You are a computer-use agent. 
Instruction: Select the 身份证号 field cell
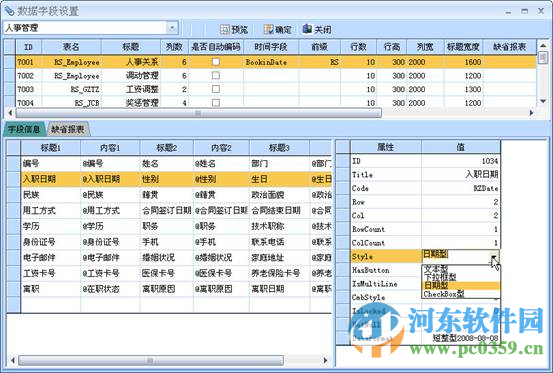[50, 242]
